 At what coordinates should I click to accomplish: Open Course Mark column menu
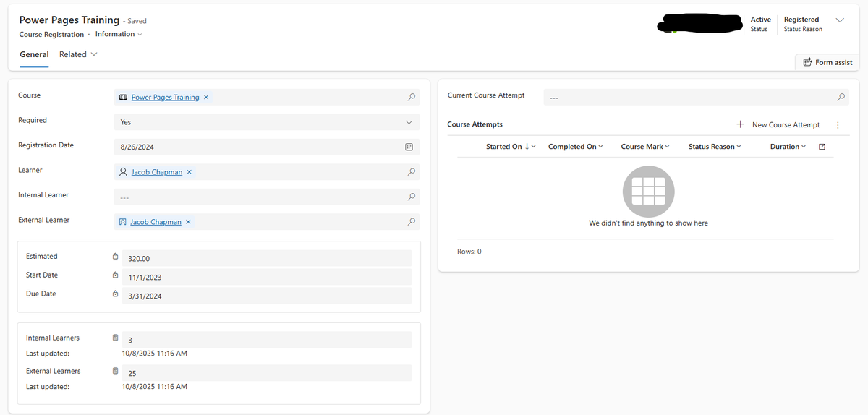click(x=645, y=147)
